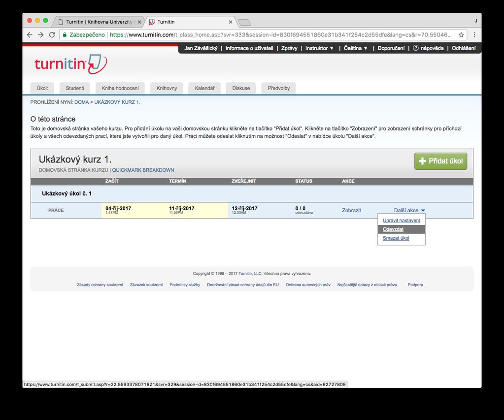Click user name Jan Závěšický
Image resolution: width=504 pixels, height=420 pixels.
point(201,48)
